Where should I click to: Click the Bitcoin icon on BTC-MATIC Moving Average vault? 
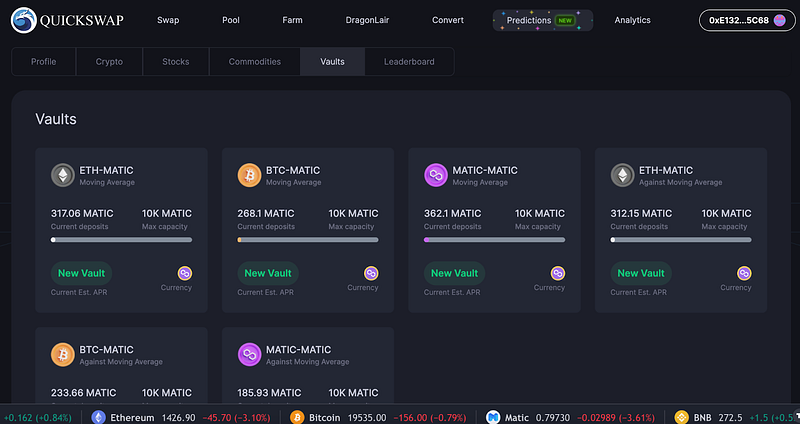click(x=249, y=176)
